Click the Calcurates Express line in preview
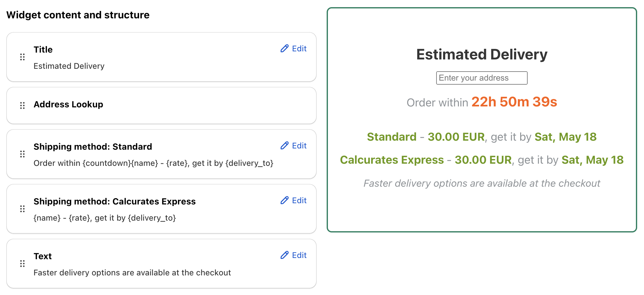The image size is (644, 295). click(482, 160)
